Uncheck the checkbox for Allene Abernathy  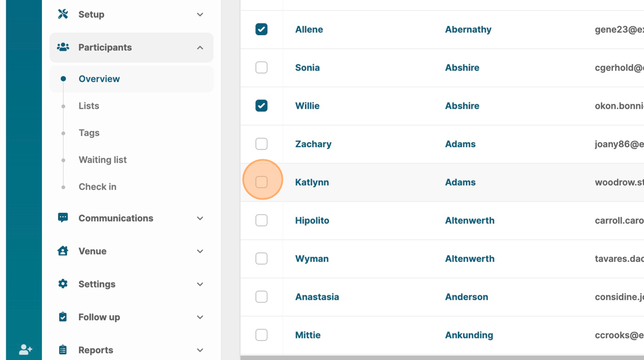point(262,29)
